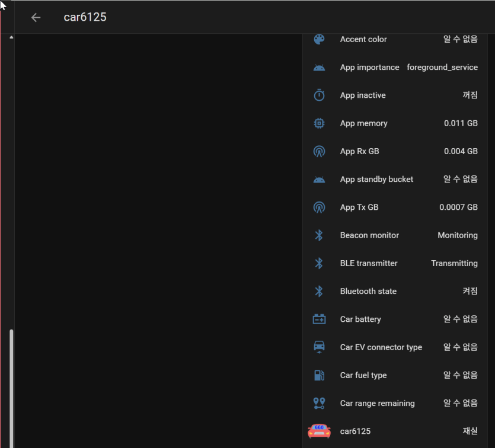
Task: Click the Monitoring state value
Action: [x=458, y=235]
